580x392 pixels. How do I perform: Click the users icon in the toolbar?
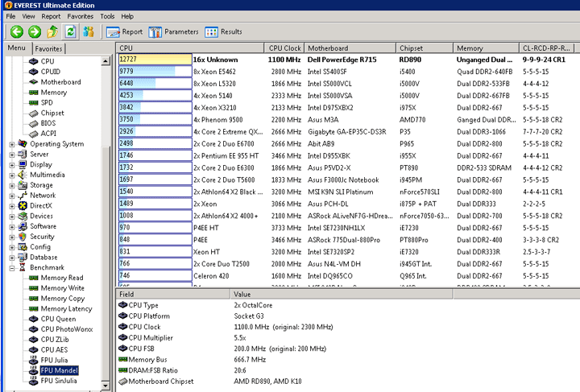point(89,31)
